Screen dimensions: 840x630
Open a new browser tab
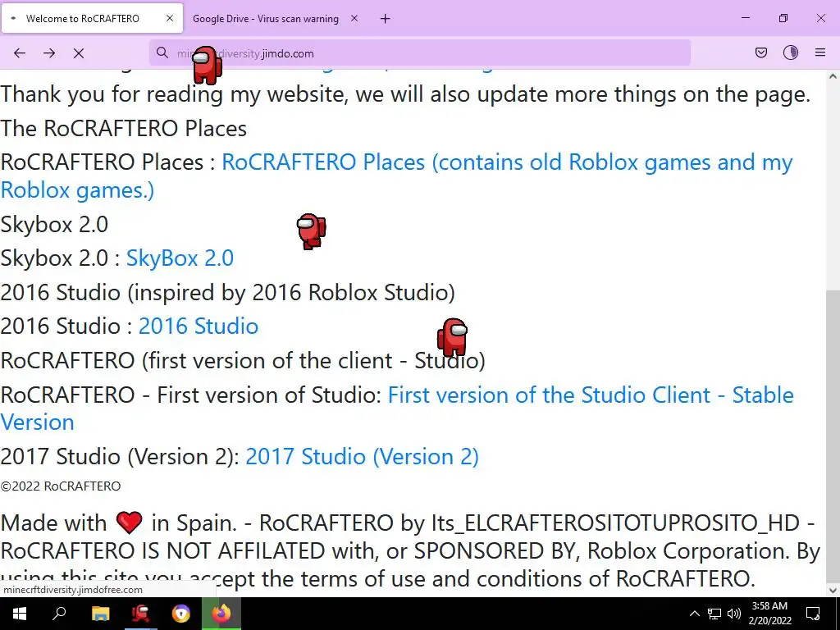pyautogui.click(x=386, y=19)
